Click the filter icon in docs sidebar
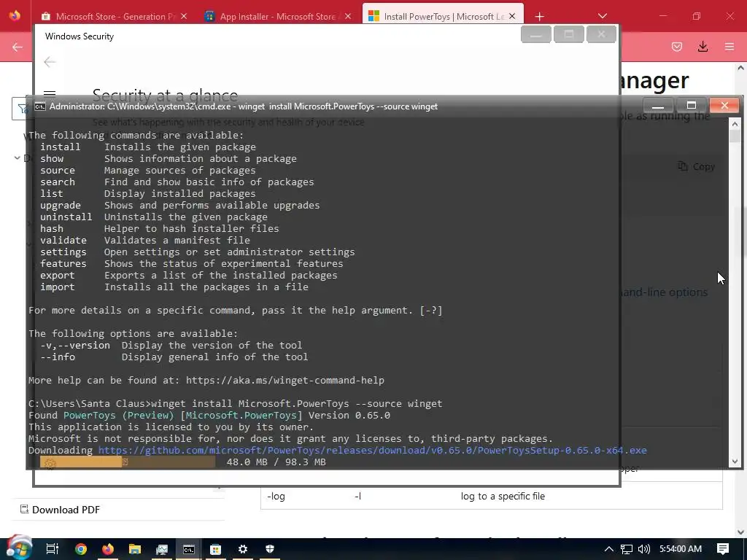The height and width of the screenshot is (560, 747). point(22,109)
